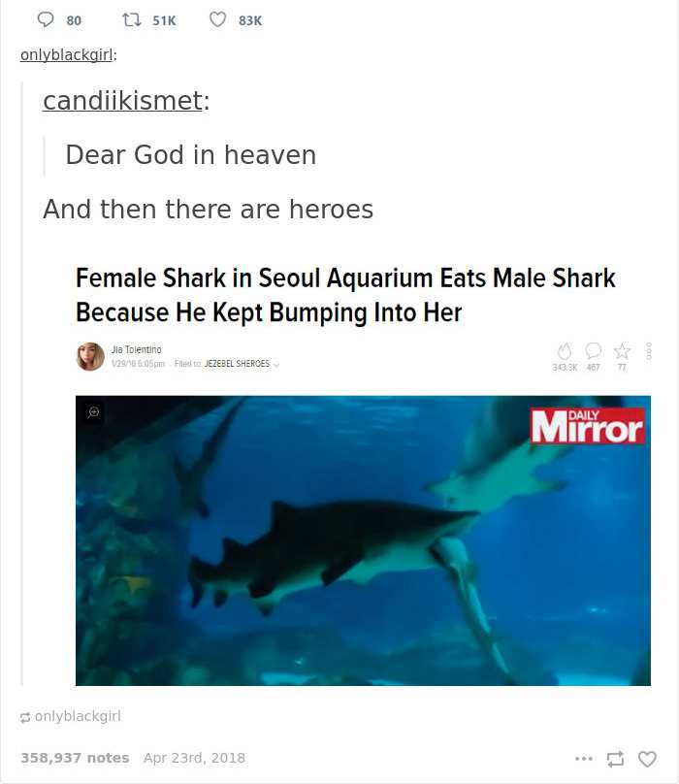Click the magnifier zoom icon on shark image
679x784 pixels.
[x=93, y=412]
